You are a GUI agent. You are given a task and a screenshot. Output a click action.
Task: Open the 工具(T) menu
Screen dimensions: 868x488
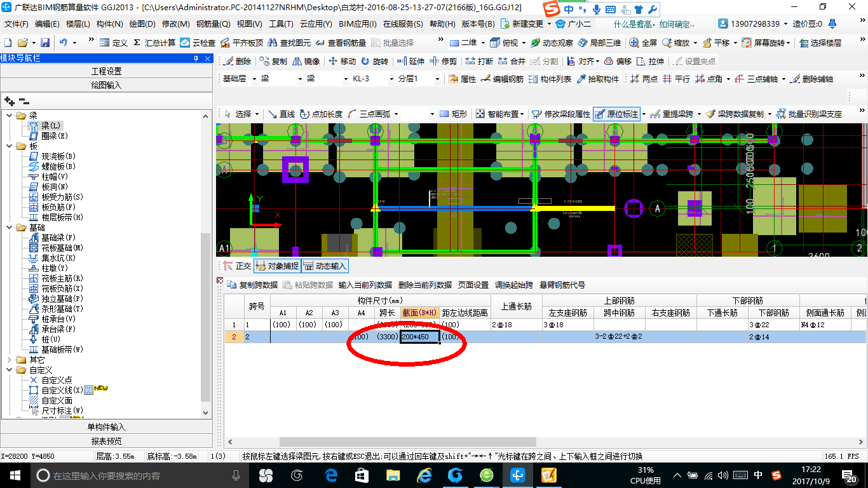click(281, 24)
